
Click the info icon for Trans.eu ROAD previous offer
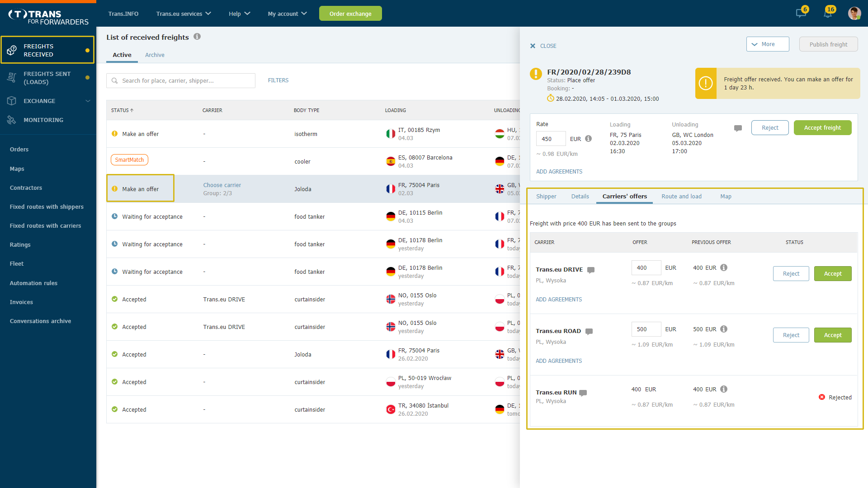[x=724, y=329]
